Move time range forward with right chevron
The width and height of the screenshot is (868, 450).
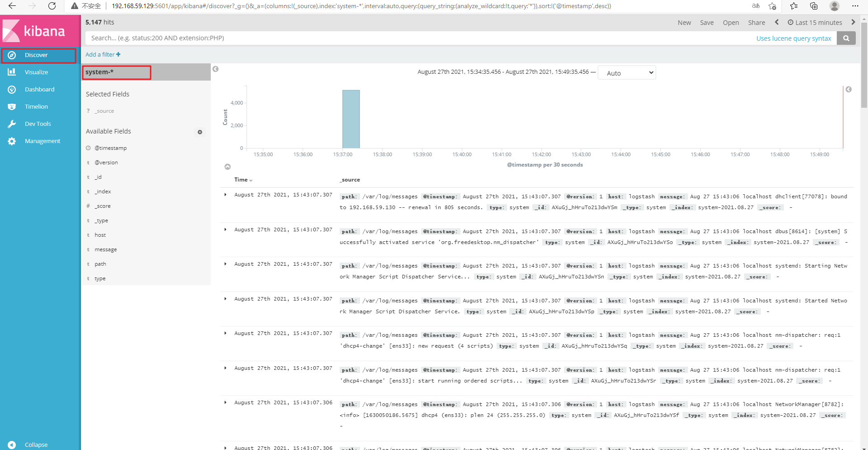[x=853, y=22]
